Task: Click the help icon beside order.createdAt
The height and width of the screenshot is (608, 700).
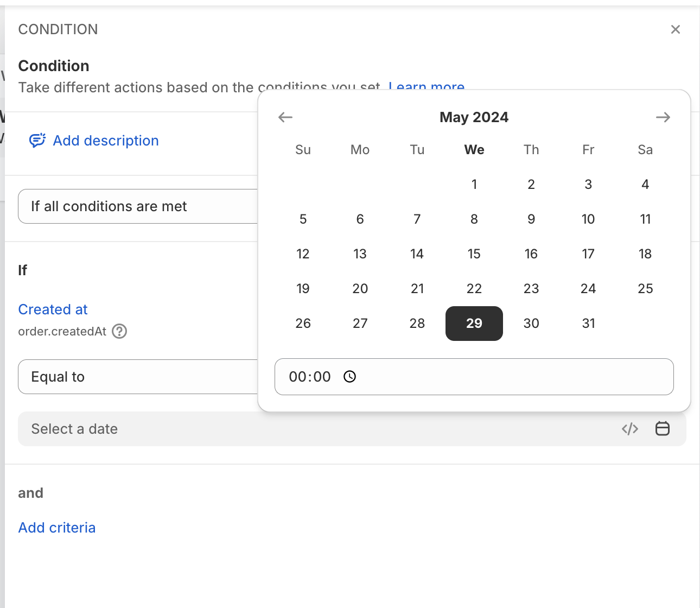Action: click(119, 331)
